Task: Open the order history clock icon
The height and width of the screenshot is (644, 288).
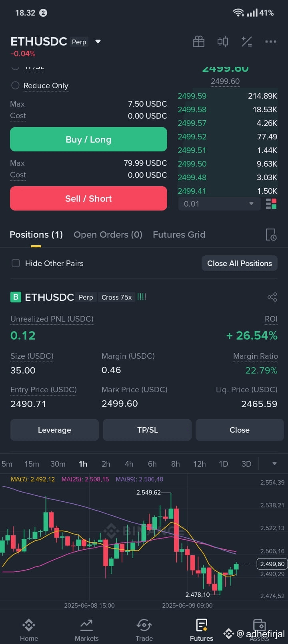Action: click(x=271, y=235)
